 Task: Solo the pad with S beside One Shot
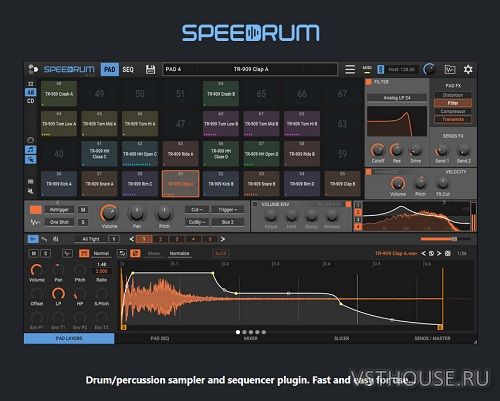[x=83, y=222]
